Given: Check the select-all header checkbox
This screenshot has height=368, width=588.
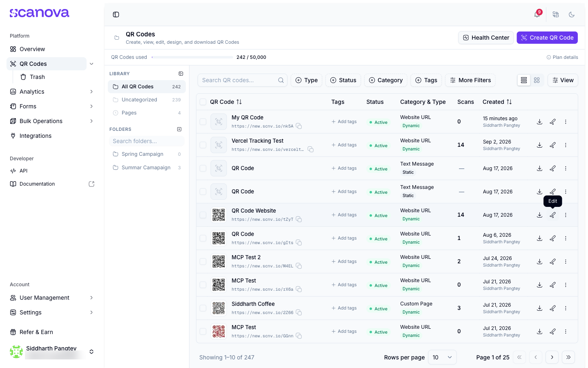Looking at the screenshot, I should pos(203,102).
